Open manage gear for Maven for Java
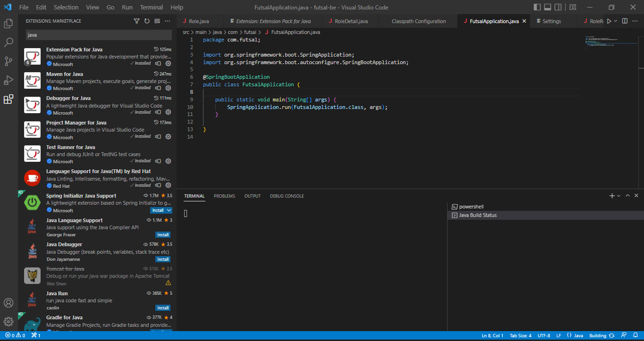 (168, 88)
